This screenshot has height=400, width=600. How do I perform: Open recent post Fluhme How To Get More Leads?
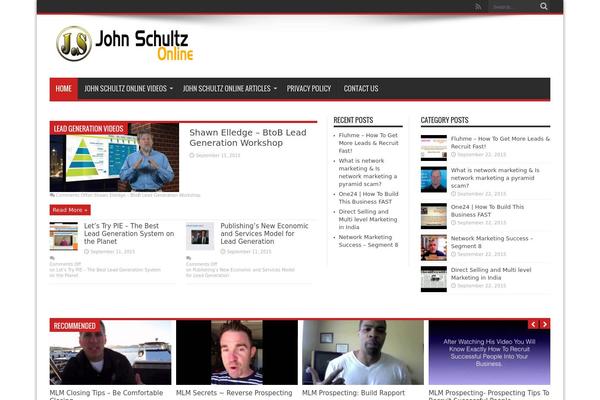(368, 143)
